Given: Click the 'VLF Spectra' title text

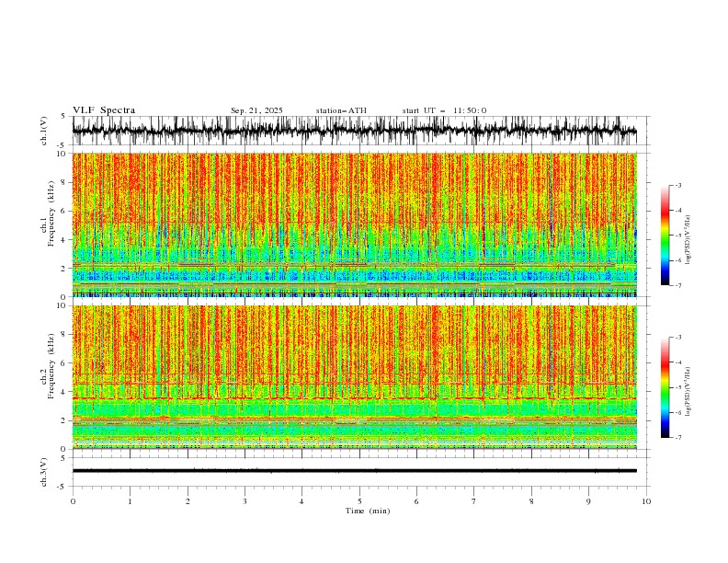Looking at the screenshot, I should click(104, 110).
